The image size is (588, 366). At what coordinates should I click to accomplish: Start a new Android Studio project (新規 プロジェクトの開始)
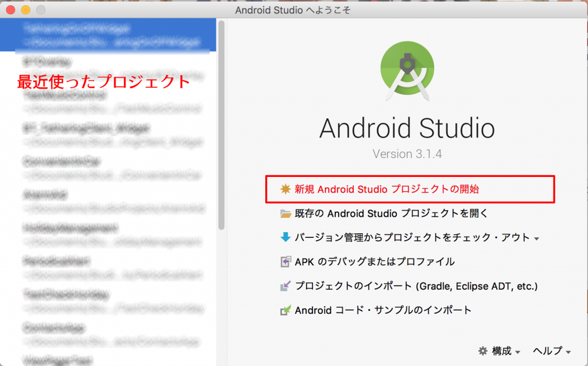click(x=386, y=189)
